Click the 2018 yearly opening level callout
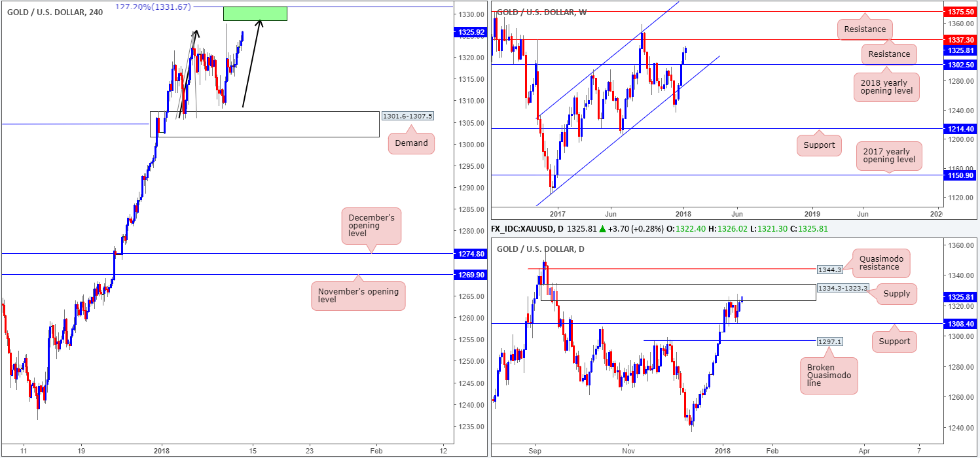980x458 pixels. click(x=886, y=86)
